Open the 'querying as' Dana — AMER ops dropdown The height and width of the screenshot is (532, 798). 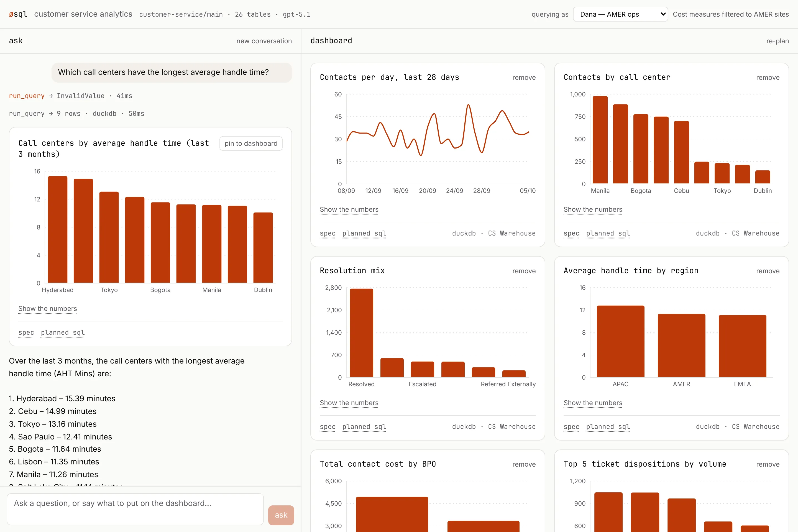point(620,14)
